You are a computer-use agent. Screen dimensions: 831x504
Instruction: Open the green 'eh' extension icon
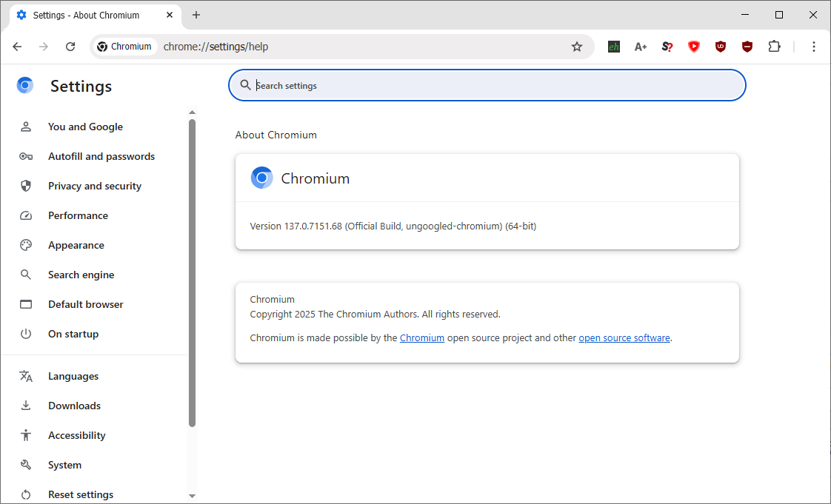coord(614,47)
